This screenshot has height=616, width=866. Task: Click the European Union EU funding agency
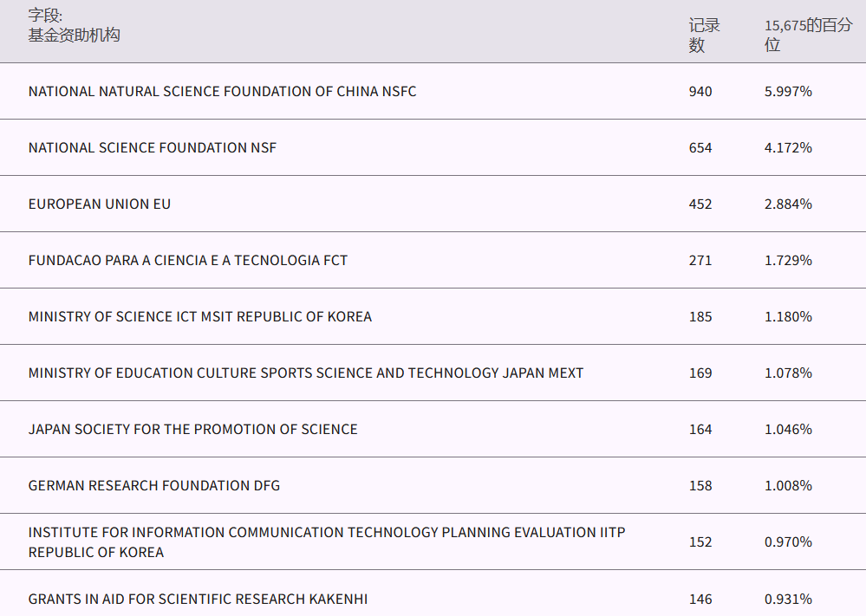point(100,204)
